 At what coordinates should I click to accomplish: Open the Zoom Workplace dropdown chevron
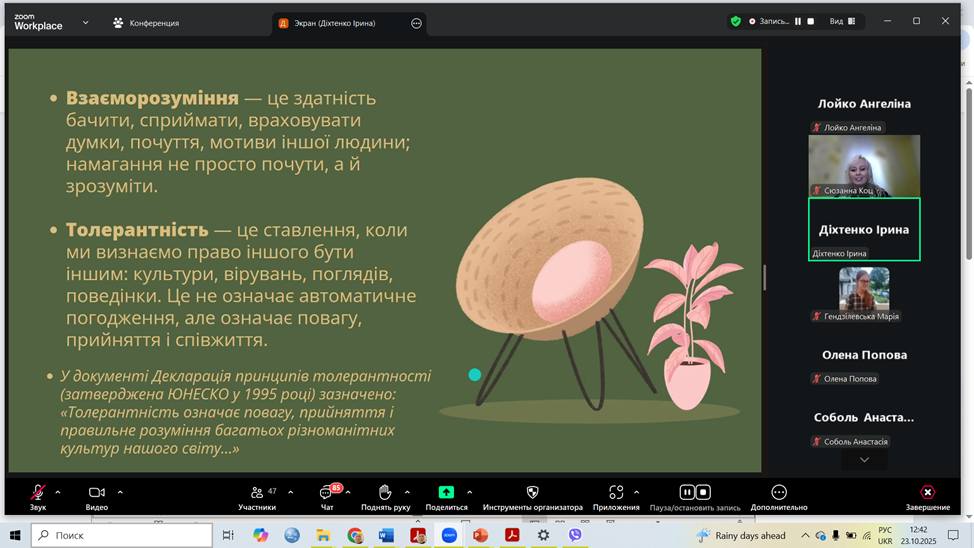tap(85, 22)
